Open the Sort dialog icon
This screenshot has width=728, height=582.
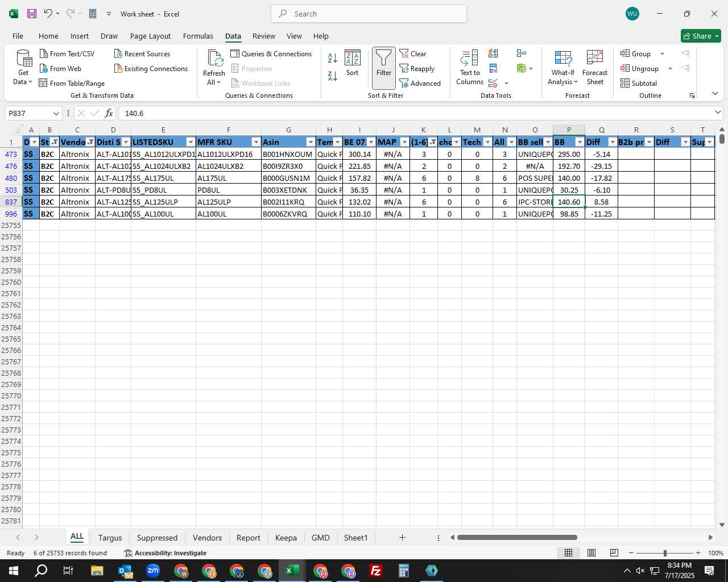point(353,58)
